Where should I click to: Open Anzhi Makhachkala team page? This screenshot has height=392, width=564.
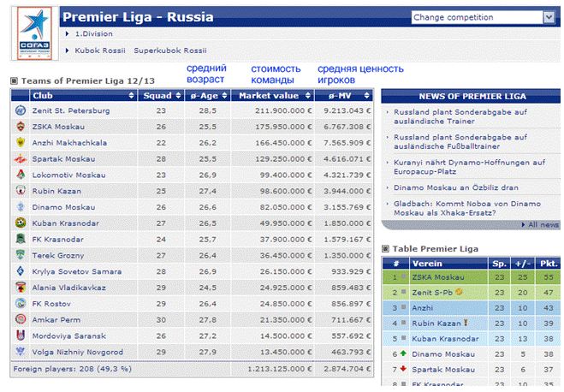(69, 143)
